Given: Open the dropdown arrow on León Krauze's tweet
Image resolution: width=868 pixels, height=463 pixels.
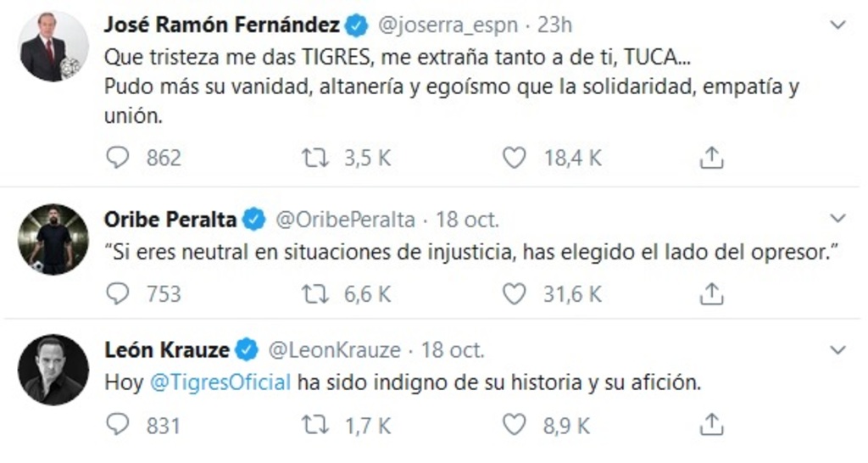Looking at the screenshot, I should [x=837, y=349].
